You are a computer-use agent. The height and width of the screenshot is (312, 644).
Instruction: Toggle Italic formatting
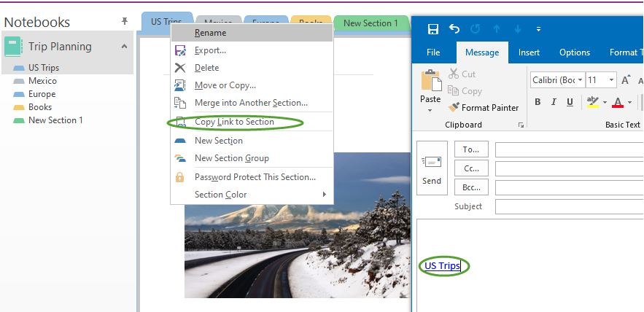[554, 102]
